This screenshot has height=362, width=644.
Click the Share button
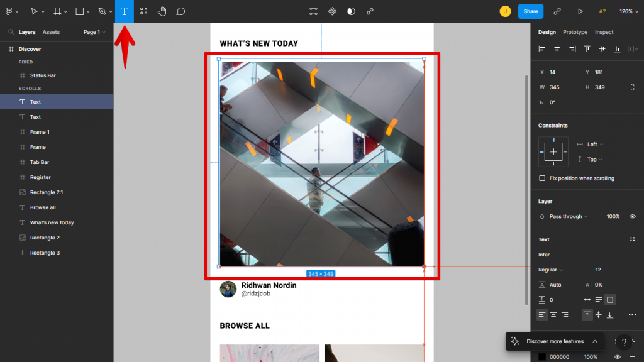(x=530, y=11)
